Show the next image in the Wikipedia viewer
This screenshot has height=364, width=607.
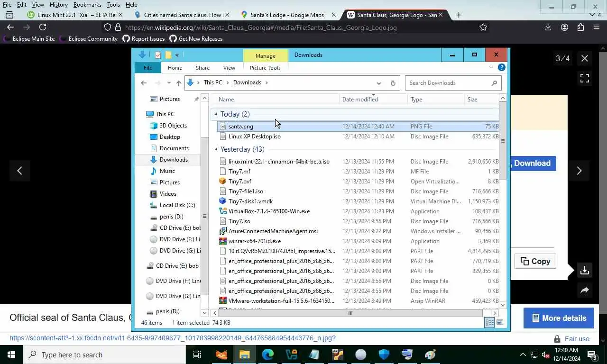[x=579, y=171]
